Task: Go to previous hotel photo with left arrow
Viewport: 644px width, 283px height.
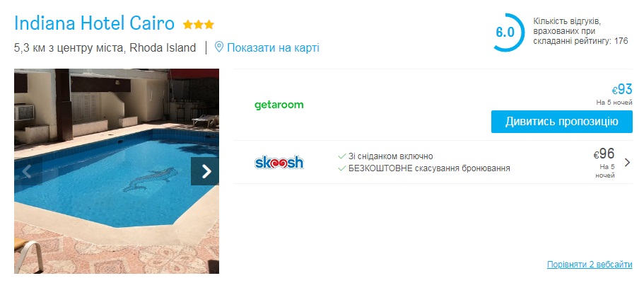Action: pyautogui.click(x=28, y=171)
